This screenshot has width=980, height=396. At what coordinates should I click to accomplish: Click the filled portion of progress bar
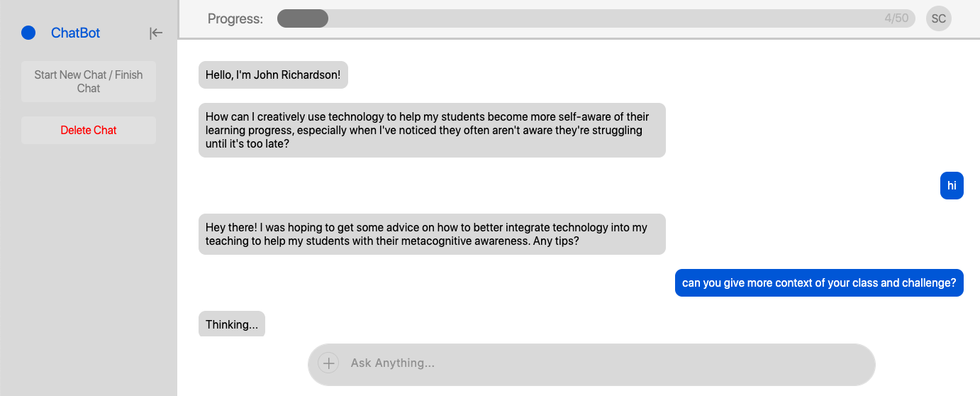point(303,18)
